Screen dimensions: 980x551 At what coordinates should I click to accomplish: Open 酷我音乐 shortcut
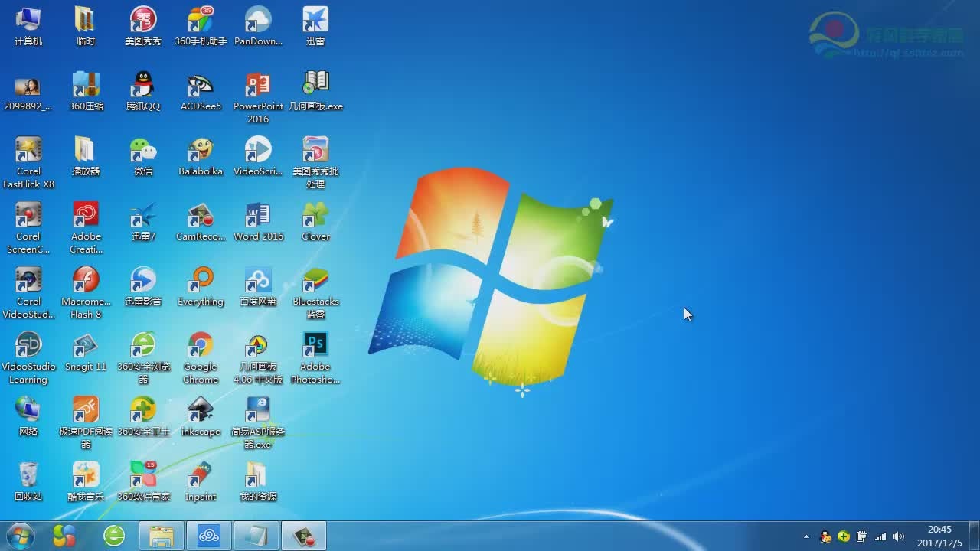[x=86, y=482]
